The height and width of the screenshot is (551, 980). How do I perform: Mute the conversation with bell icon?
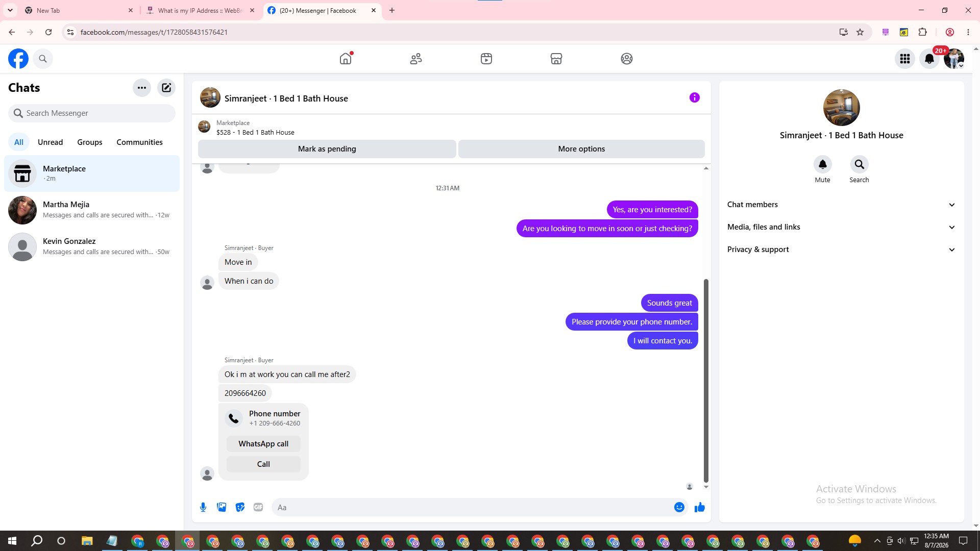pyautogui.click(x=823, y=164)
